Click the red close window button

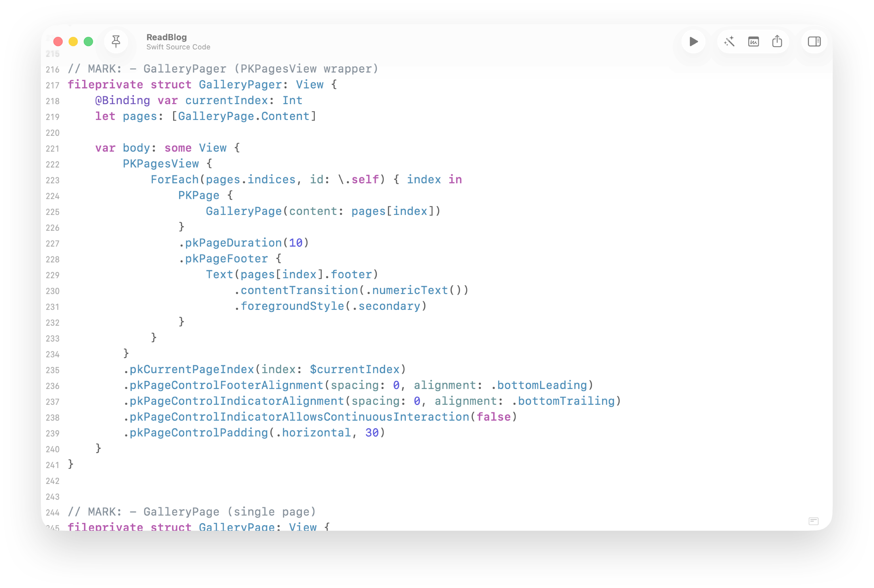click(x=58, y=42)
